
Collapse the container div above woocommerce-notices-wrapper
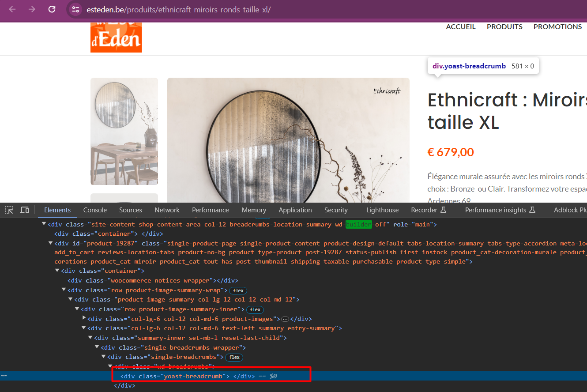click(x=57, y=271)
